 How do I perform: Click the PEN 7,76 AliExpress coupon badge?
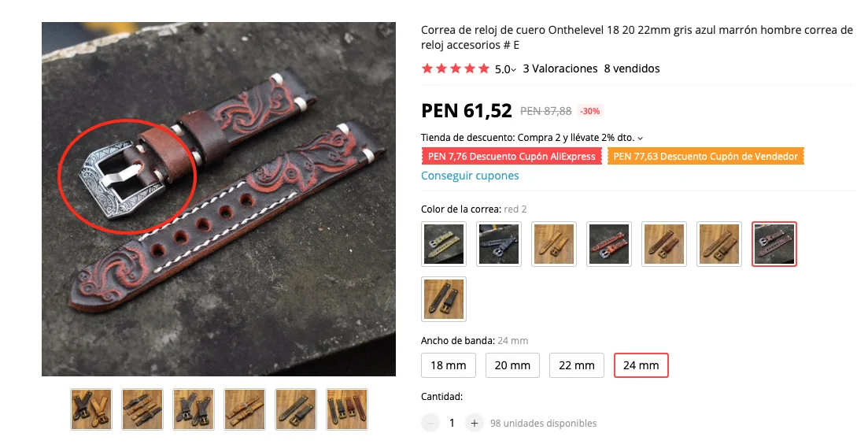pos(512,157)
